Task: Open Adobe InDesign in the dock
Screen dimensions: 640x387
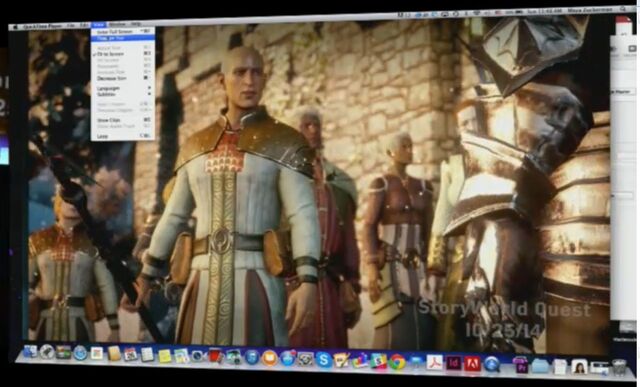Action: point(453,363)
